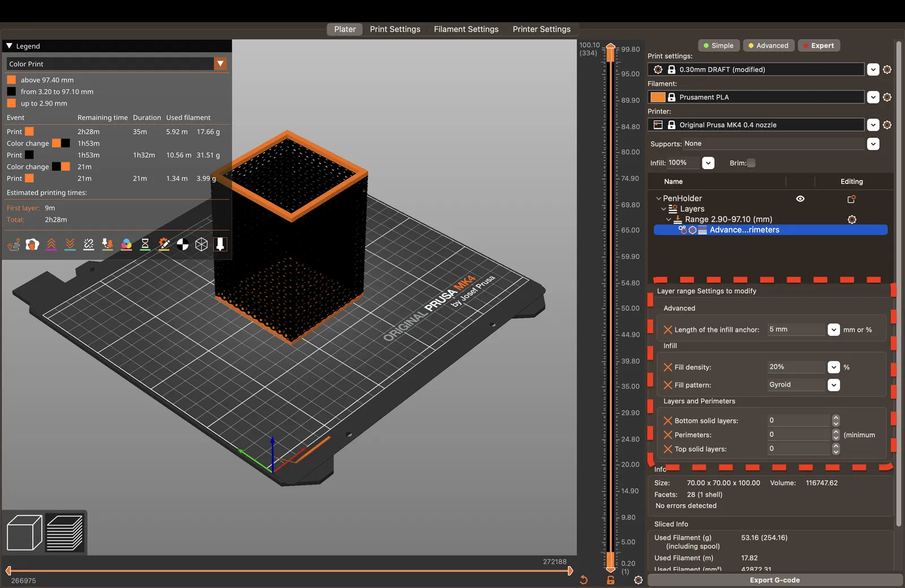Open the Color Print view type dropdown
The height and width of the screenshot is (588, 905).
[x=221, y=64]
